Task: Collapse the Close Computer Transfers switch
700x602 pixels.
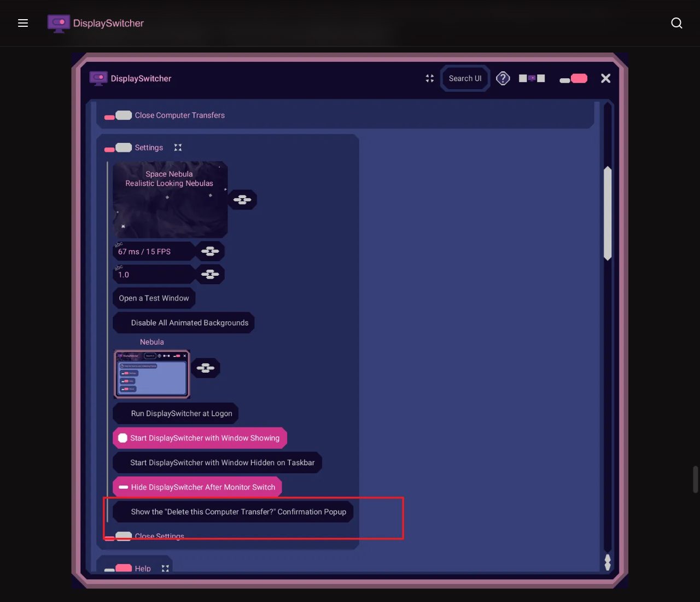Action: pos(118,115)
